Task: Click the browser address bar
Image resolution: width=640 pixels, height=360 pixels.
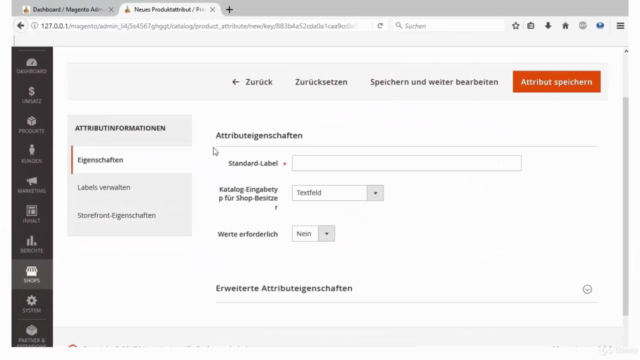Action: pos(200,26)
